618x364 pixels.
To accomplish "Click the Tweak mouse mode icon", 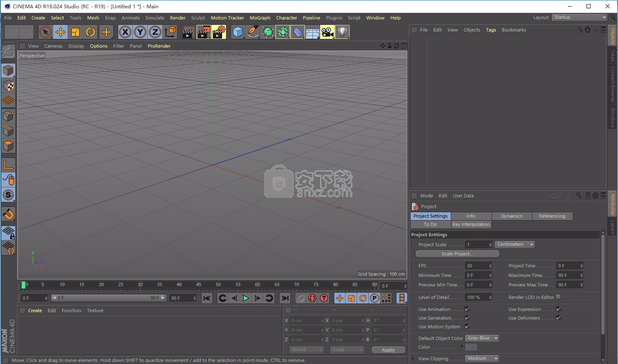I will pos(8,180).
